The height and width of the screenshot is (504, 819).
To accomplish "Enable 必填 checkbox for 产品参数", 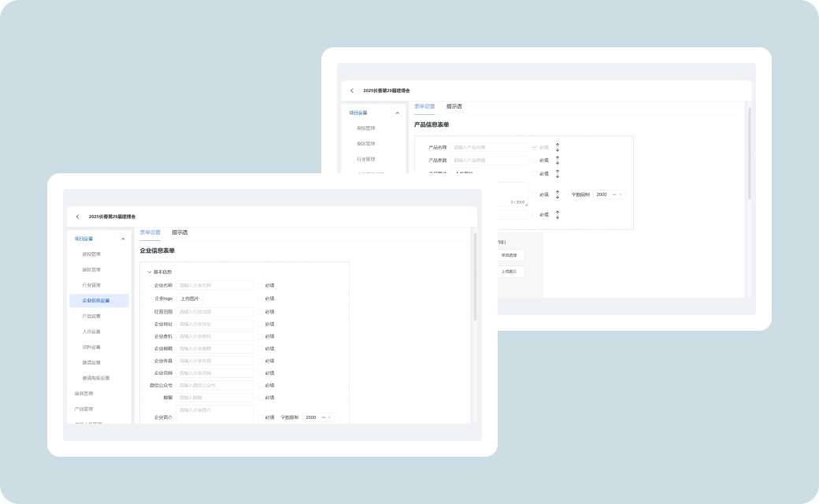I will [x=535, y=160].
